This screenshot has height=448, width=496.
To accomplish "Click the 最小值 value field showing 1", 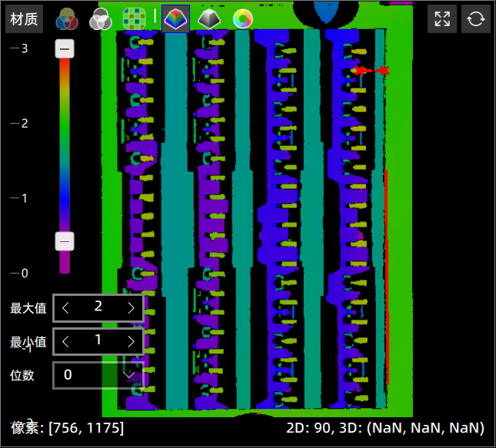I will click(x=98, y=341).
